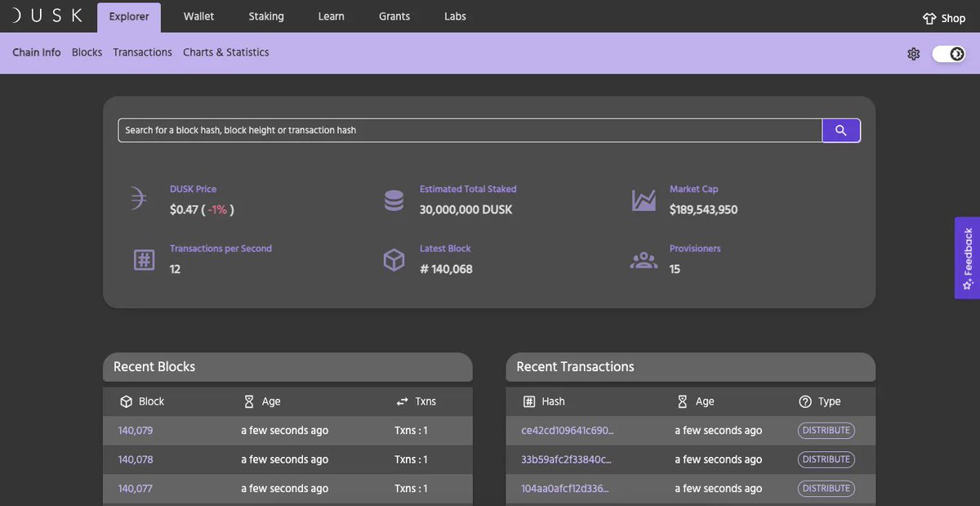Click the block hash search field

[470, 130]
